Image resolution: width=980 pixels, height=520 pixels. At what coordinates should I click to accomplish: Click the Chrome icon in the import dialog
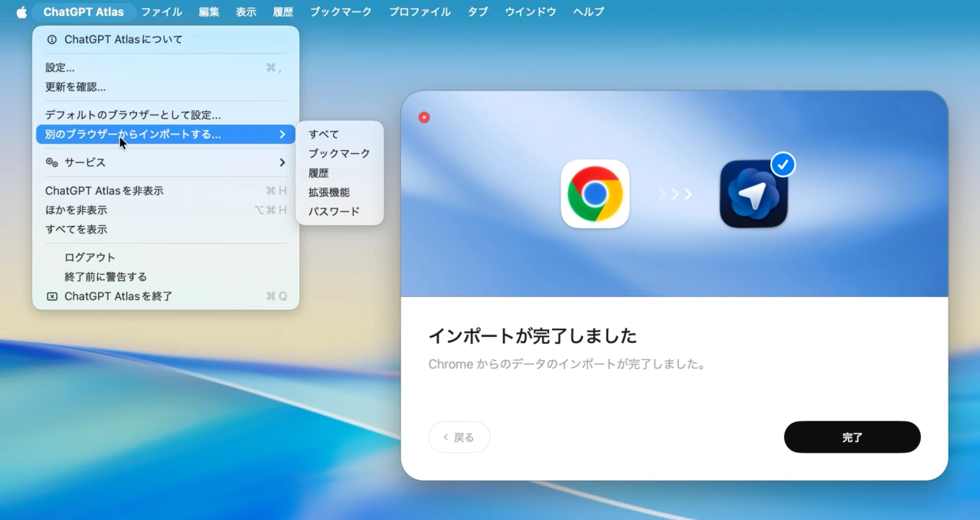click(x=595, y=194)
